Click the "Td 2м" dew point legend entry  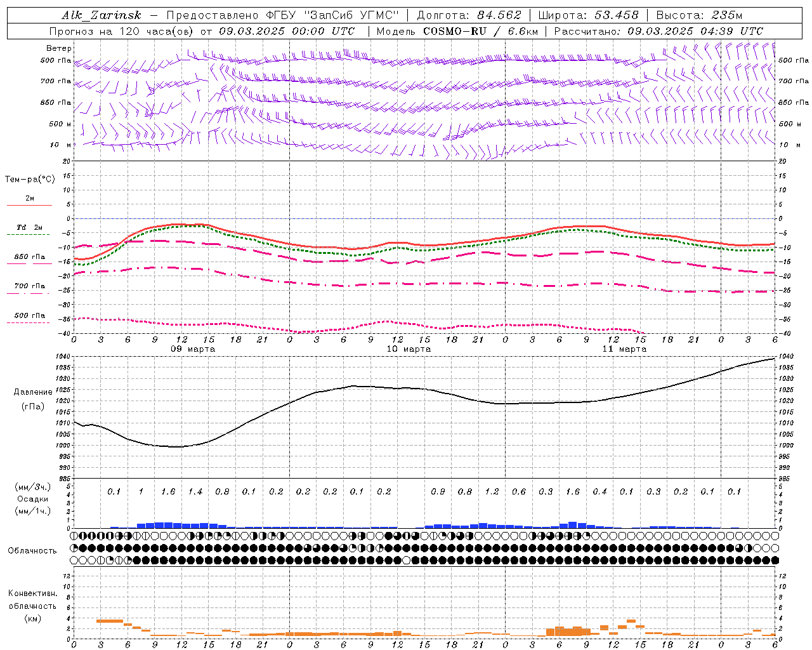pos(30,227)
